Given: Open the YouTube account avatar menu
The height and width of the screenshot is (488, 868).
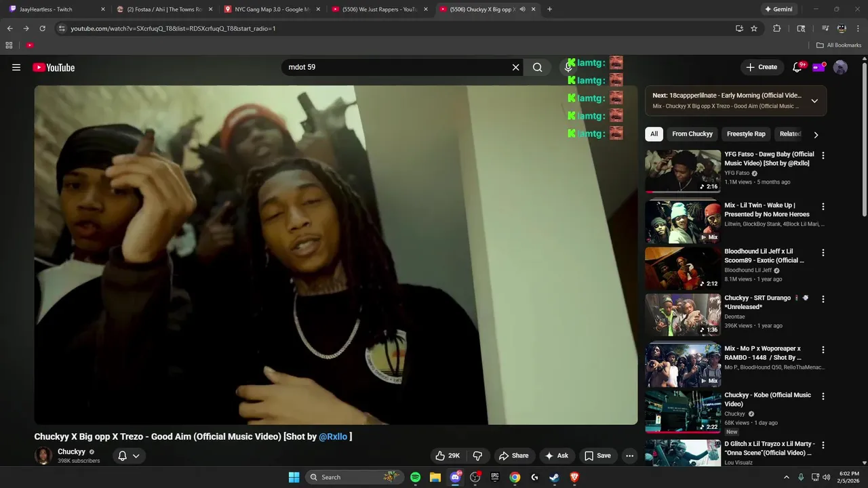Looking at the screenshot, I should [840, 67].
